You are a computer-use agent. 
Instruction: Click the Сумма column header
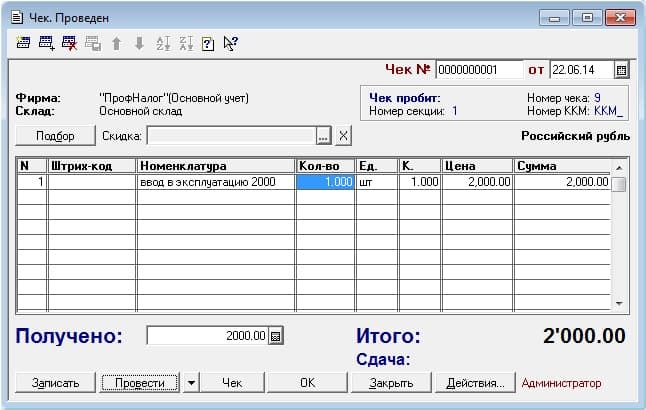click(562, 166)
